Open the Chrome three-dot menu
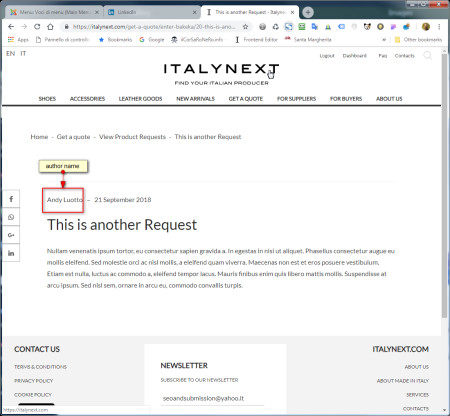 click(439, 27)
